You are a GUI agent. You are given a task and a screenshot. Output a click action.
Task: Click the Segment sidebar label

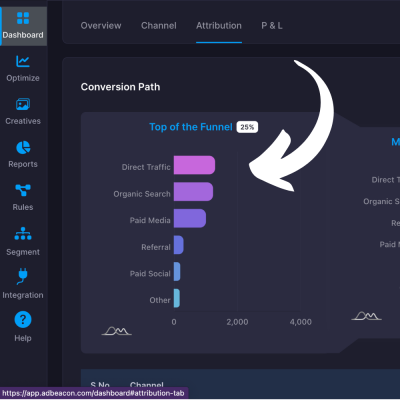coord(23,252)
